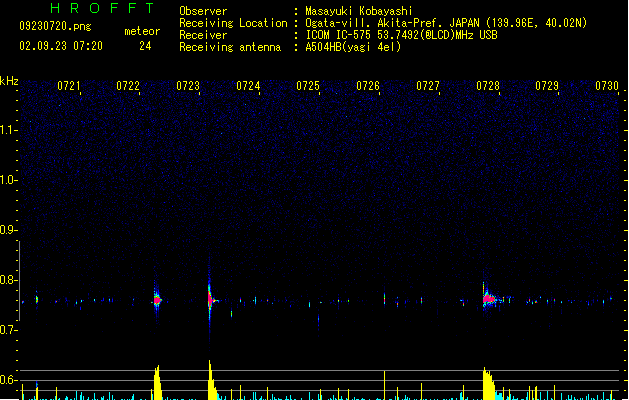This screenshot has height=400, width=629.
Task: Click the 1.0 kHz axis label
Action: tap(8, 180)
